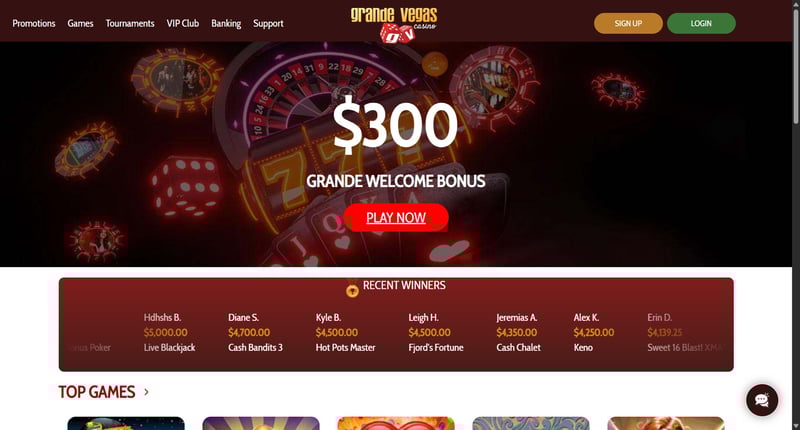Expand Top Games with the chevron arrow
This screenshot has height=430, width=800.
[x=146, y=392]
